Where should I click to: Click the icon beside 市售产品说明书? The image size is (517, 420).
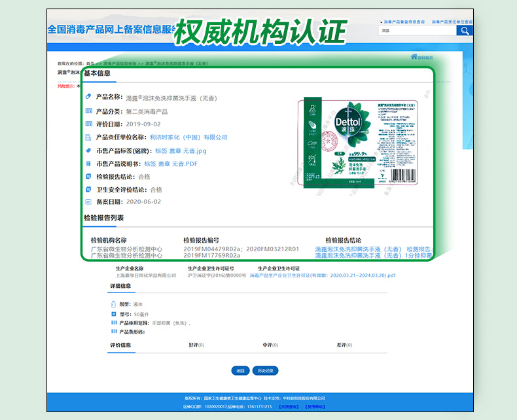pos(88,164)
